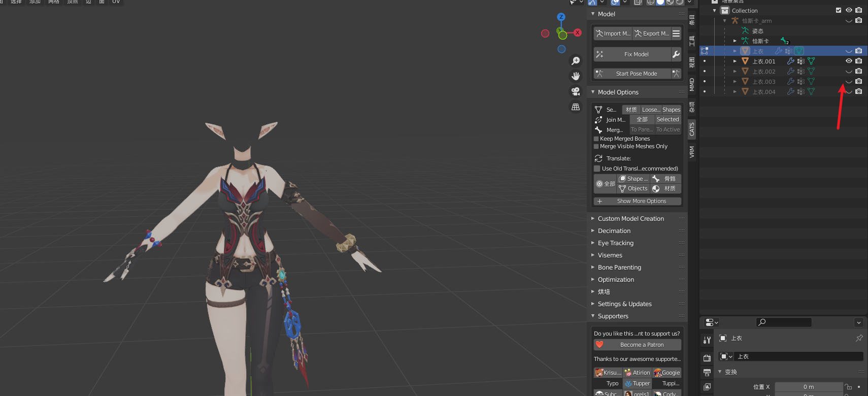Click the bone icon next to 恰斯卡
Image resolution: width=868 pixels, height=396 pixels.
point(785,41)
